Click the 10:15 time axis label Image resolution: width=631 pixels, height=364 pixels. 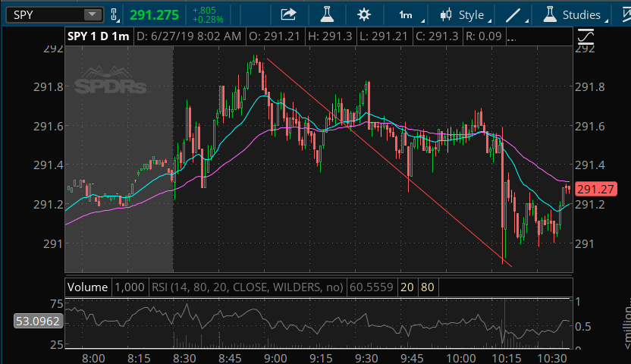click(x=507, y=358)
